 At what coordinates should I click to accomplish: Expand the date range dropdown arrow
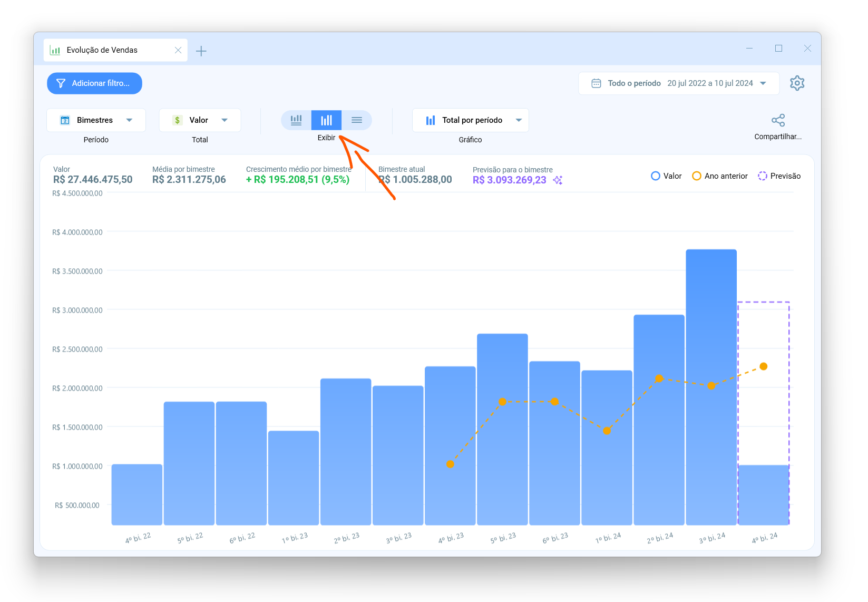[x=763, y=83]
